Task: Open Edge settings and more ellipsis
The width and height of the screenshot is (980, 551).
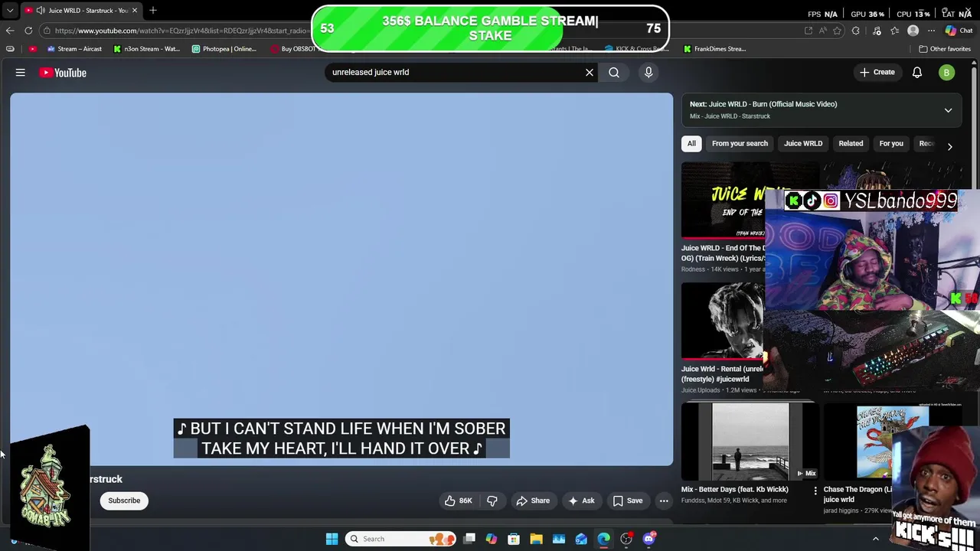Action: [931, 31]
